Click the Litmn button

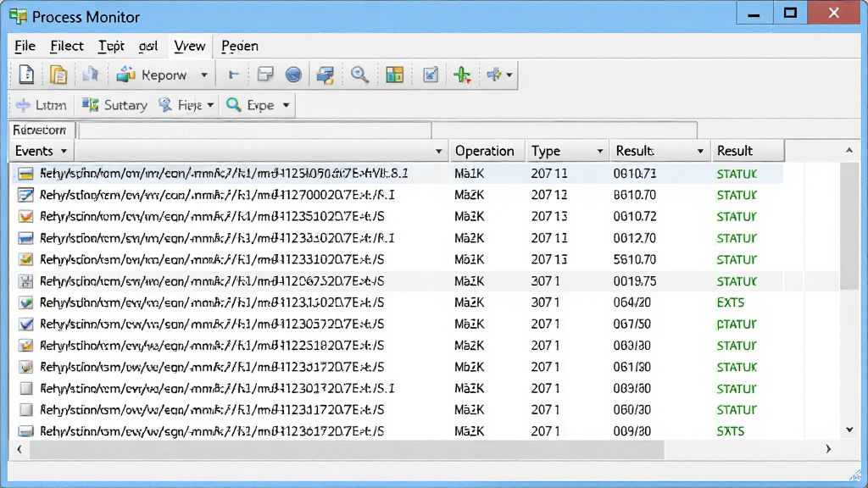(x=42, y=104)
